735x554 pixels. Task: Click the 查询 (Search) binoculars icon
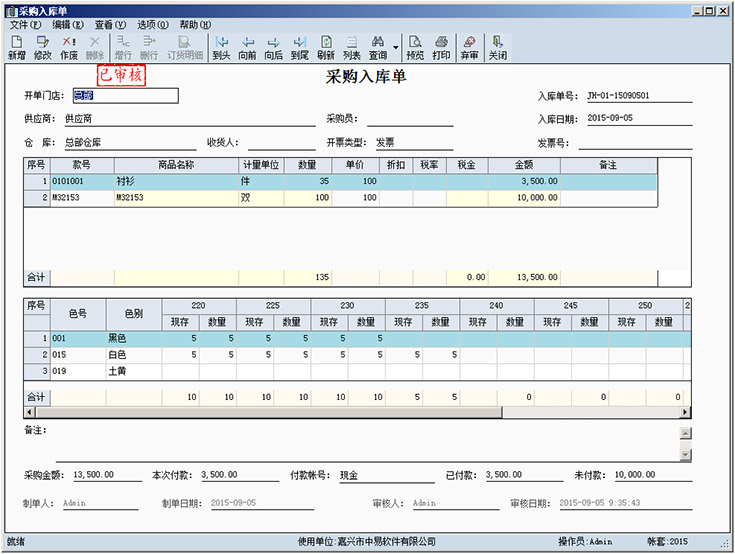click(378, 48)
